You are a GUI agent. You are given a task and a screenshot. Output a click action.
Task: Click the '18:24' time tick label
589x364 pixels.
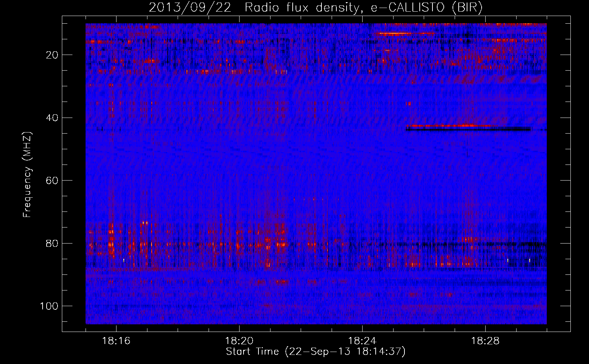click(x=362, y=341)
